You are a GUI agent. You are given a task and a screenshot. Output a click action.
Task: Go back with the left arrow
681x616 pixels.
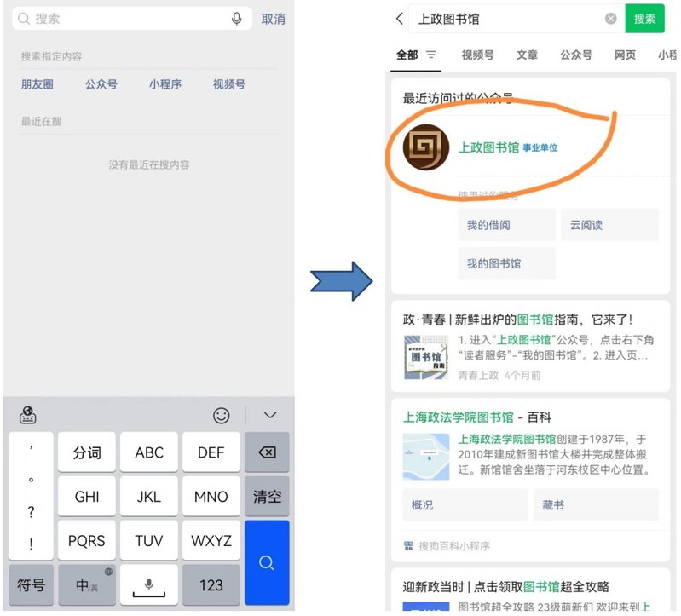[400, 19]
